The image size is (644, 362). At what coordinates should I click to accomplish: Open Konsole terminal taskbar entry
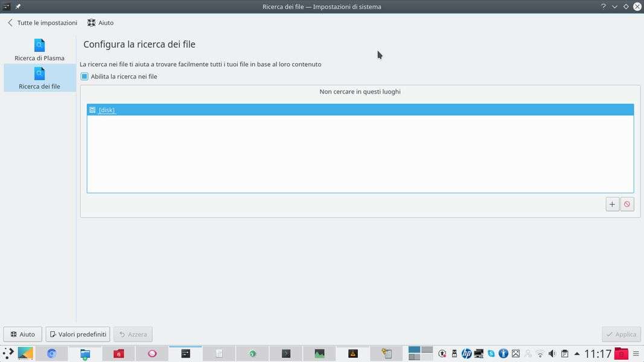(x=286, y=354)
